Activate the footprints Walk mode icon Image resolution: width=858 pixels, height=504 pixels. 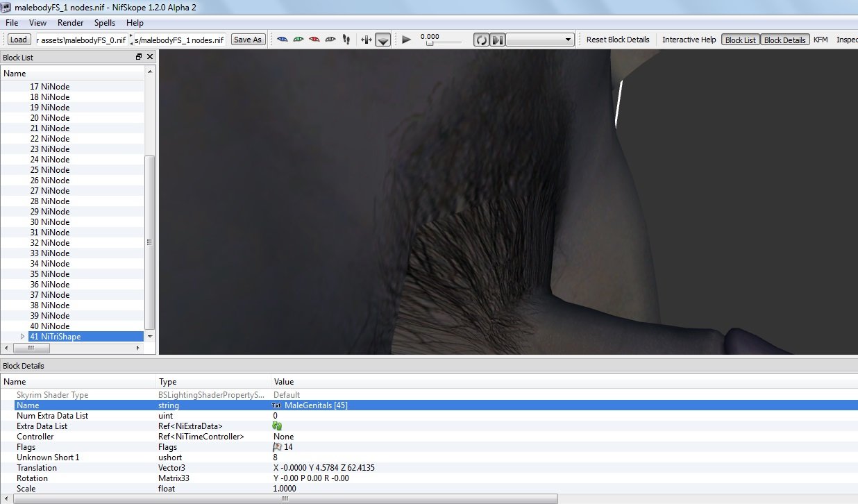pos(346,40)
